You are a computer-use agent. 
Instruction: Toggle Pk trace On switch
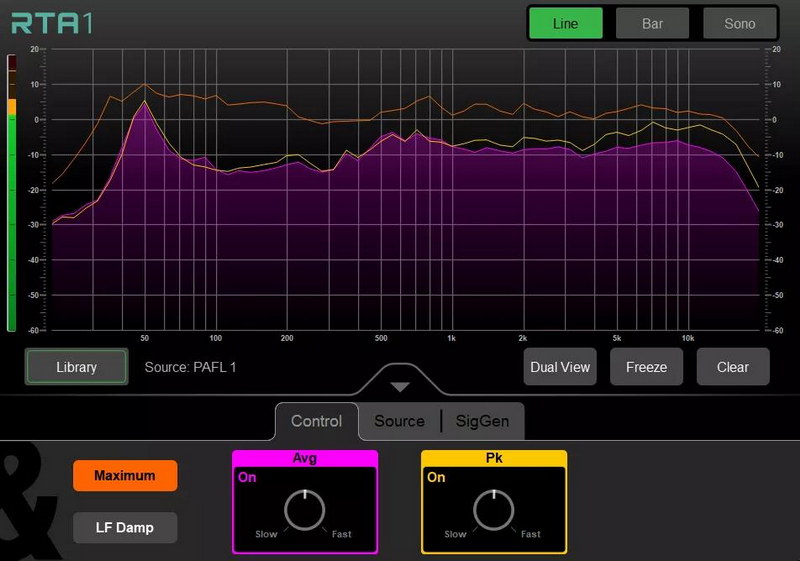(x=436, y=477)
